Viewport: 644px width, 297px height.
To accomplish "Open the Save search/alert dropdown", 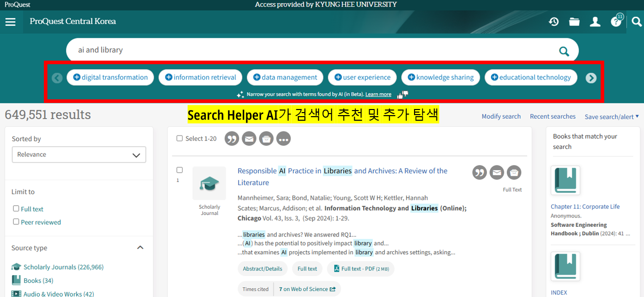I will pyautogui.click(x=611, y=116).
